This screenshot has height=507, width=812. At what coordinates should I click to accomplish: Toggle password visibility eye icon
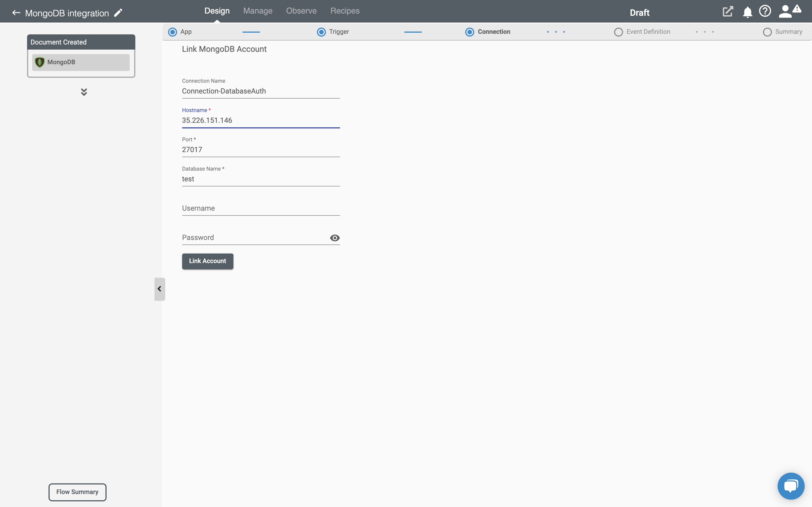click(x=335, y=238)
